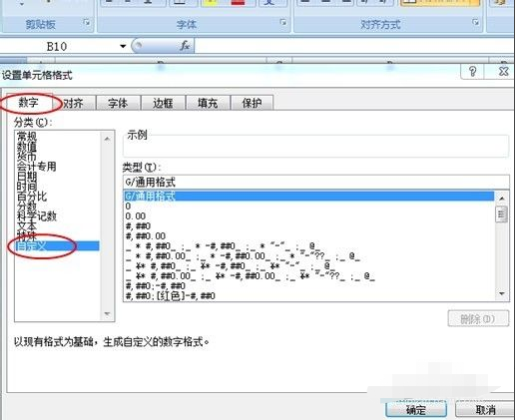Expand the Name Box dropdown arrow
Viewport: 515px width, 420px height.
coord(123,46)
